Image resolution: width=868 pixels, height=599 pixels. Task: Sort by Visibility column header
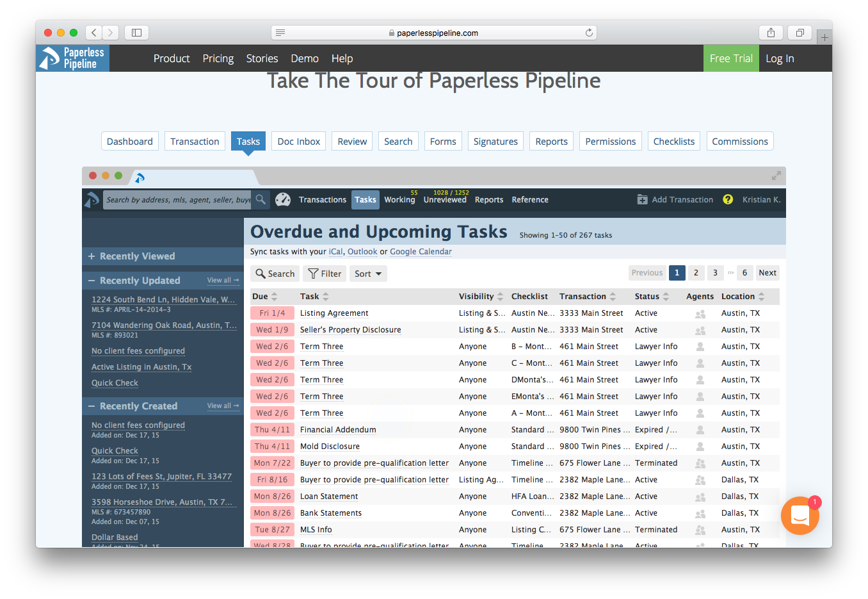click(481, 297)
